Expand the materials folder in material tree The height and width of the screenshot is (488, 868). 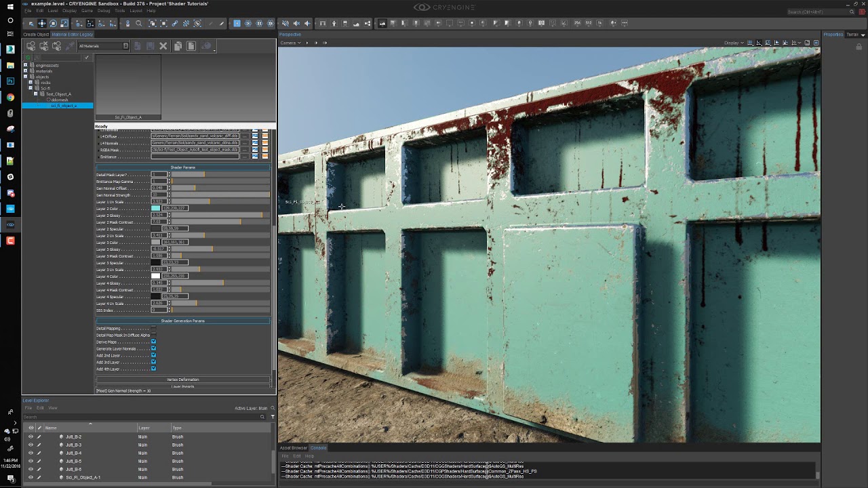25,71
